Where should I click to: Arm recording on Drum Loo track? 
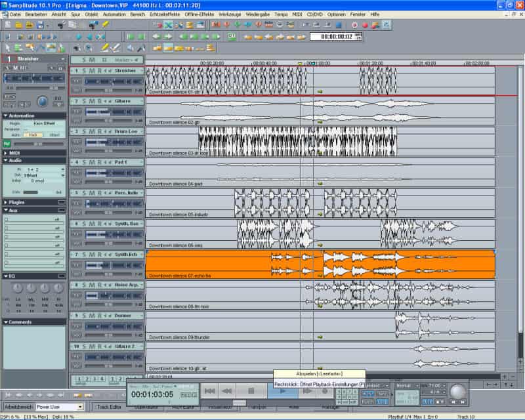click(99, 132)
